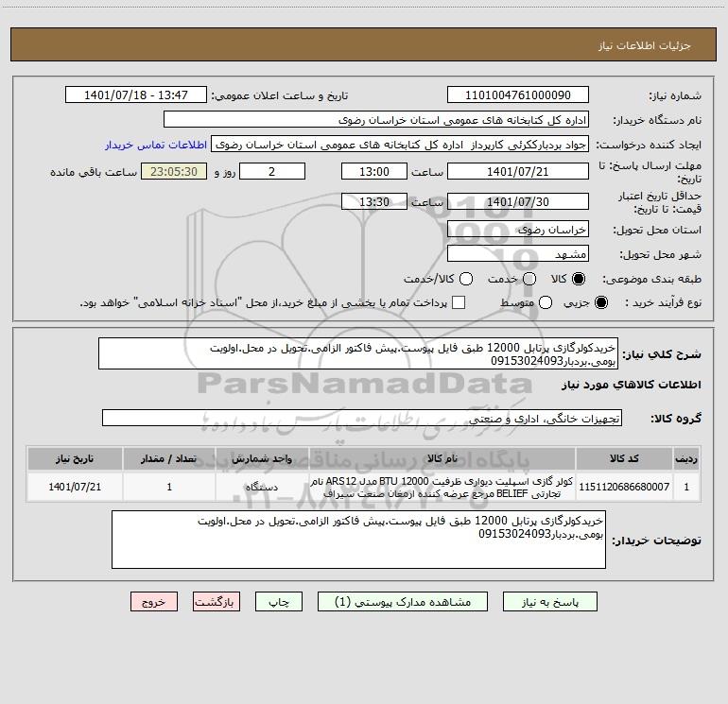Image resolution: width=728 pixels, height=704 pixels.
Task: Click the اطلاعات کالاهای مورد نیاز heading
Action: [632, 385]
